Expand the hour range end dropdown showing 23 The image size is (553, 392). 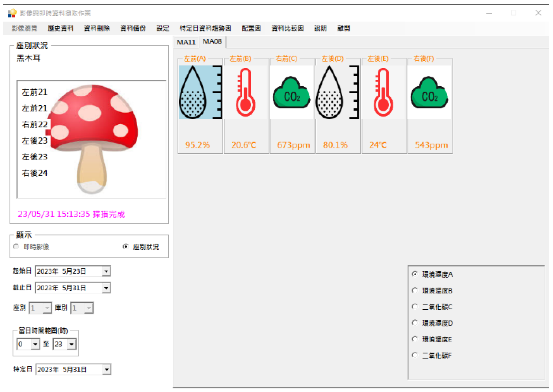pos(72,344)
